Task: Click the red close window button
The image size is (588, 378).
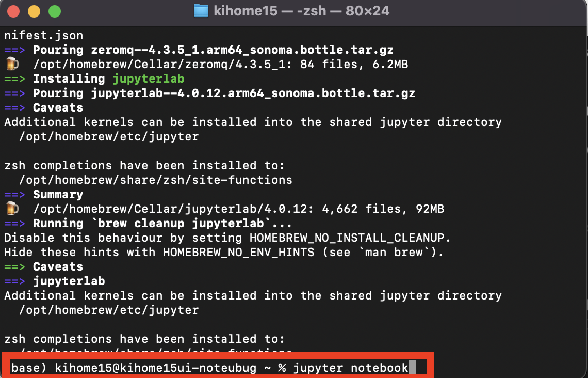Action: click(x=13, y=11)
